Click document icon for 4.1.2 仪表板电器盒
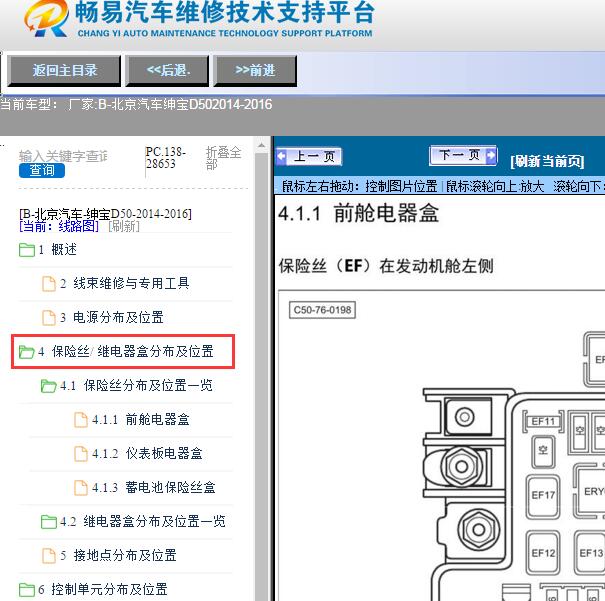 tap(81, 454)
